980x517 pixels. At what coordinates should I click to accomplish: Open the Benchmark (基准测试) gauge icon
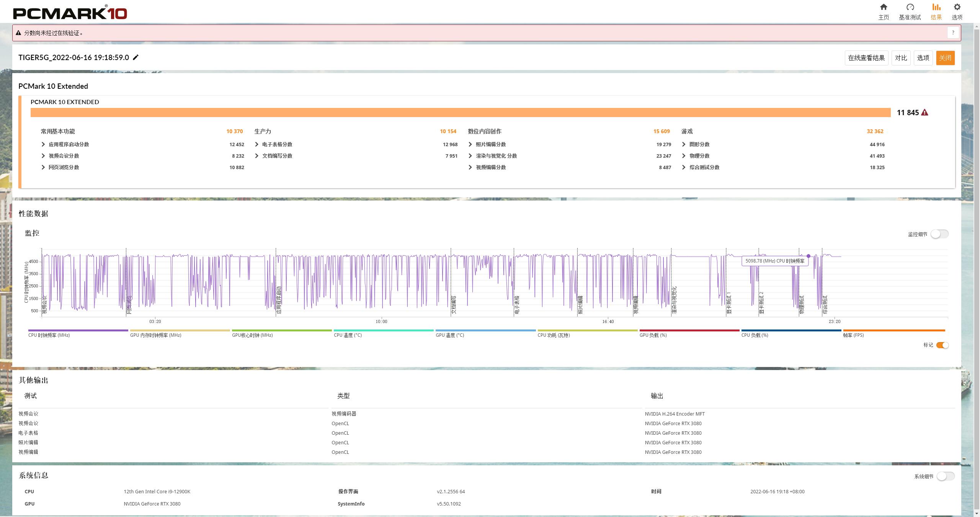(910, 7)
